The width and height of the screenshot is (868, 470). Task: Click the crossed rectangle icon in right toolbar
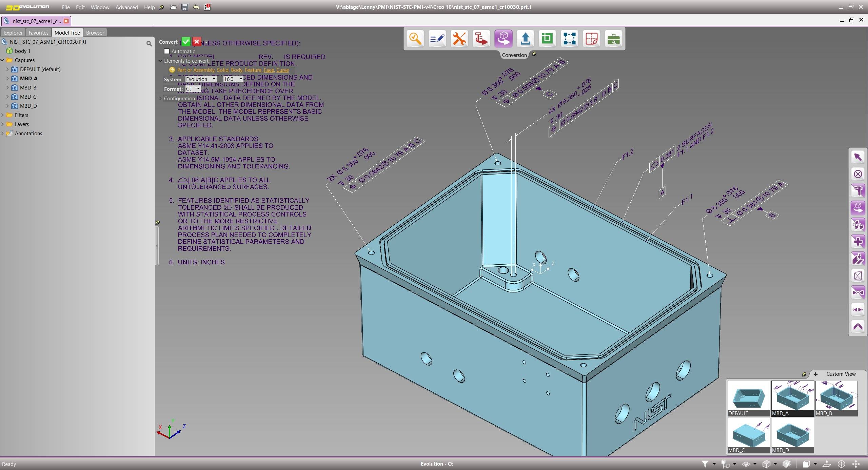[x=858, y=276]
